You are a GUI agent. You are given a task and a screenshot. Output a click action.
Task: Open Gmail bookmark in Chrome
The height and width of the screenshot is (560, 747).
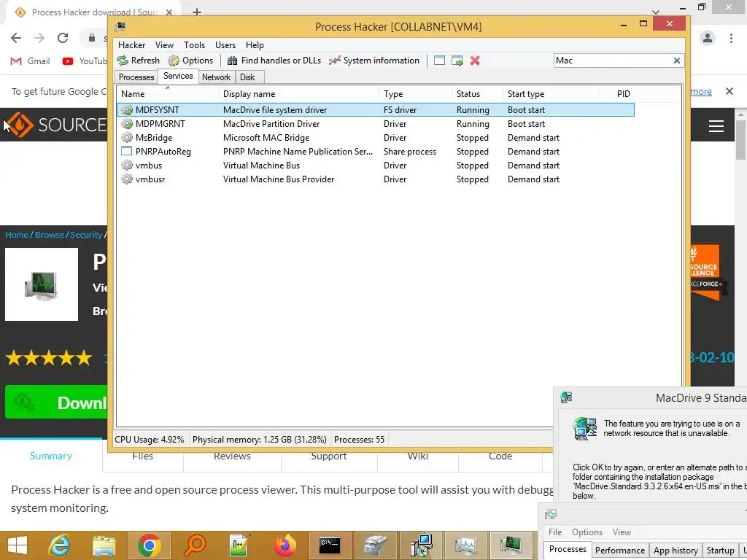(x=30, y=61)
